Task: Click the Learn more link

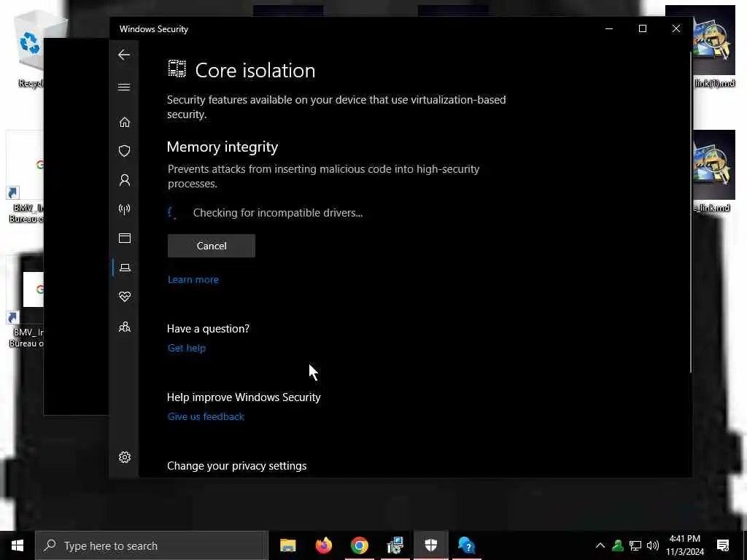Action: (193, 279)
